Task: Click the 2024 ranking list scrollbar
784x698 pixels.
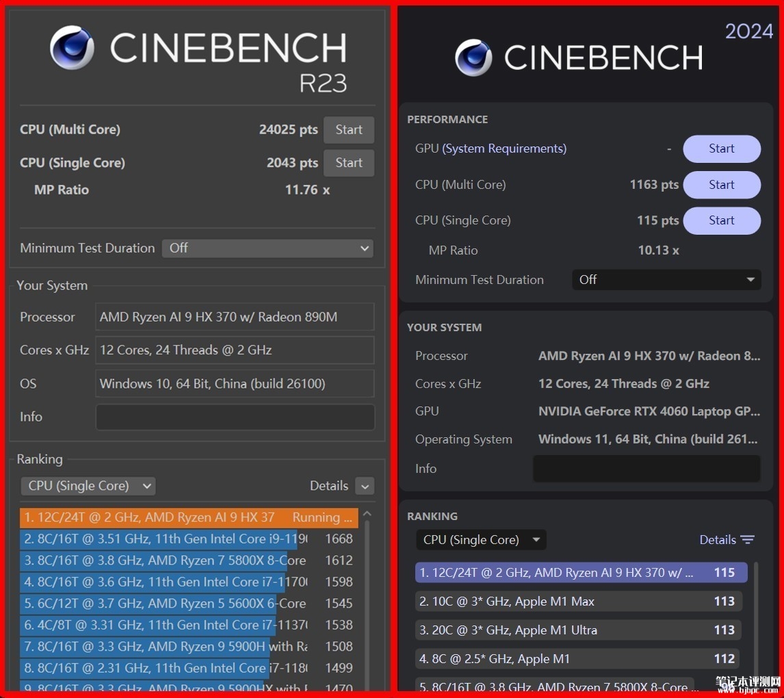Action: [x=755, y=625]
